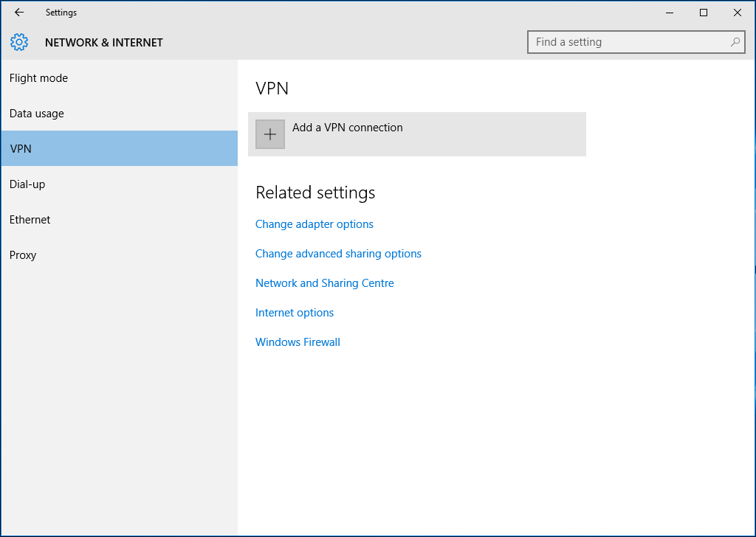Viewport: 756px width, 537px height.
Task: Open Change advanced sharing options
Action: pyautogui.click(x=338, y=253)
